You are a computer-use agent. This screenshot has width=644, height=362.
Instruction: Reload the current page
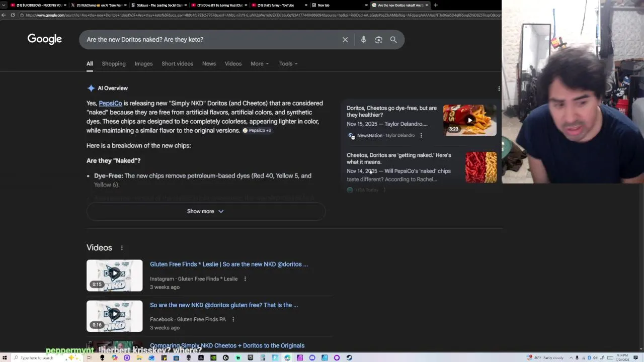(13, 15)
